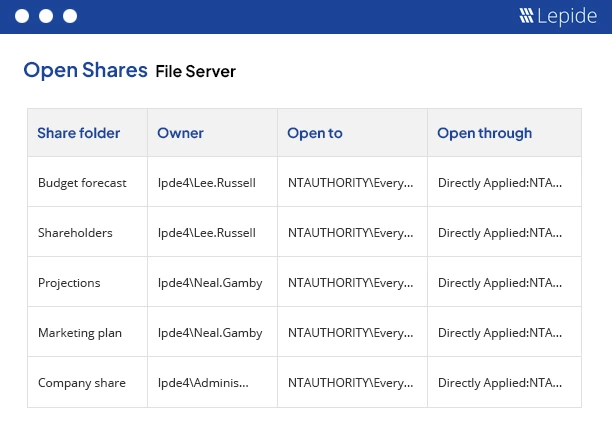Viewport: 612px width, 430px height.
Task: Click owner Lee.Russell in Budget forecast row
Action: pyautogui.click(x=207, y=183)
